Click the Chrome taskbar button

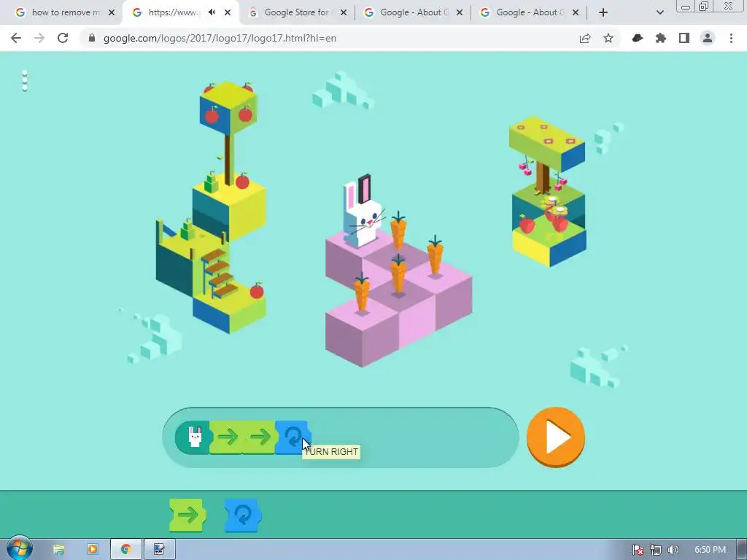(x=125, y=550)
